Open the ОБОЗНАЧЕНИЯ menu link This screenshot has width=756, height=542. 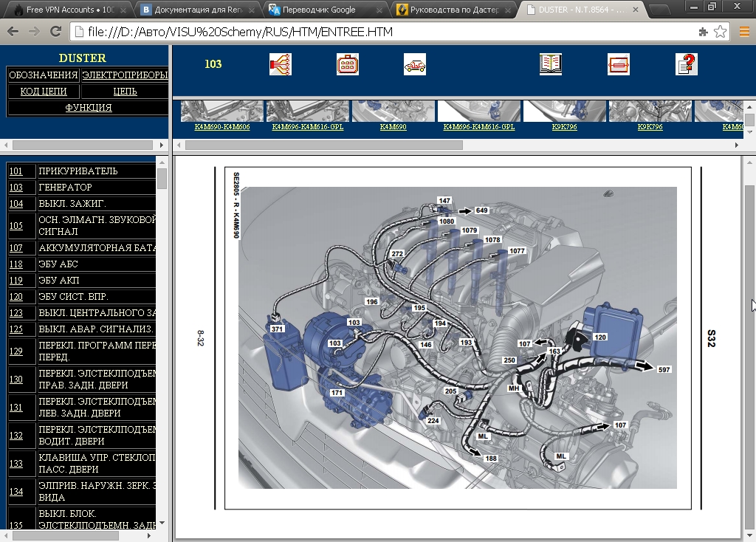(x=44, y=75)
